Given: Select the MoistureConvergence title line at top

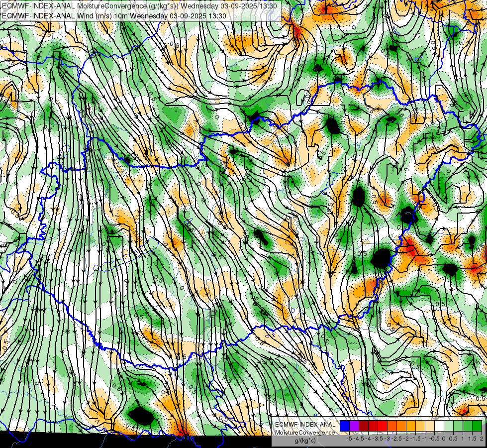Looking at the screenshot, I should [x=138, y=5].
